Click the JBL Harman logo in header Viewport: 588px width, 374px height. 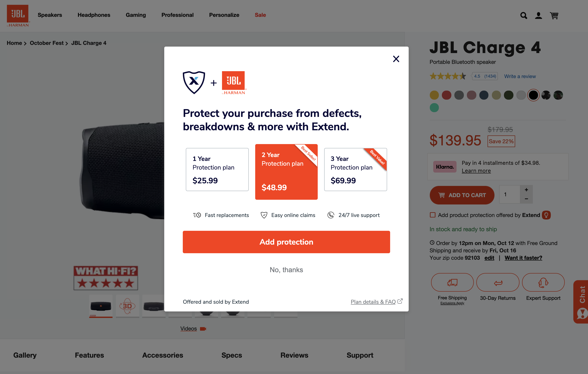pyautogui.click(x=18, y=16)
